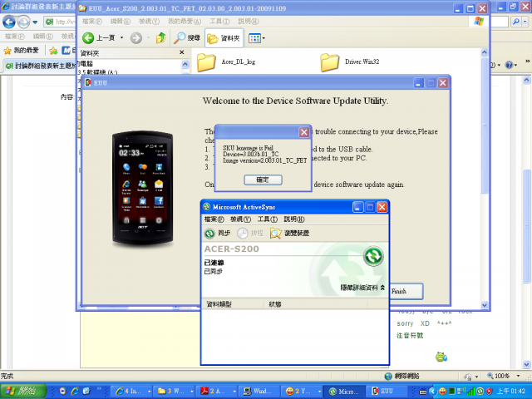Screen dimensions: 532x399
Task: Click 瀏覽裝置 explore device in ActiveSync
Action: click(289, 233)
